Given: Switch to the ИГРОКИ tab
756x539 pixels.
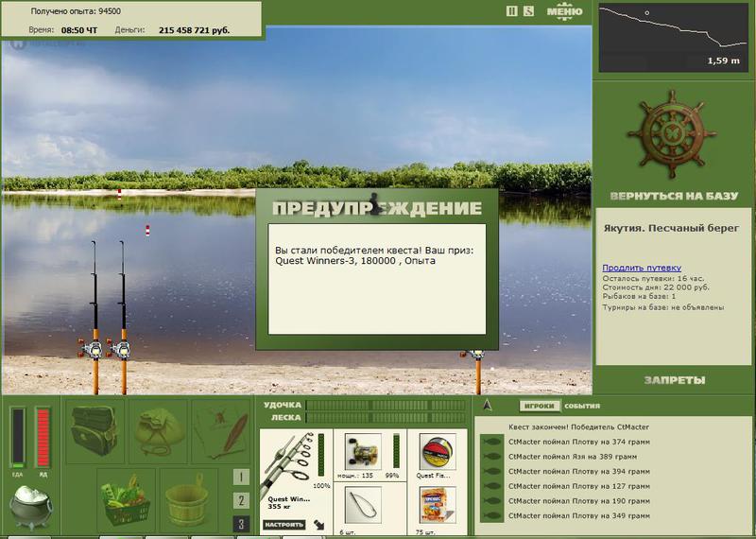Looking at the screenshot, I should tap(539, 406).
